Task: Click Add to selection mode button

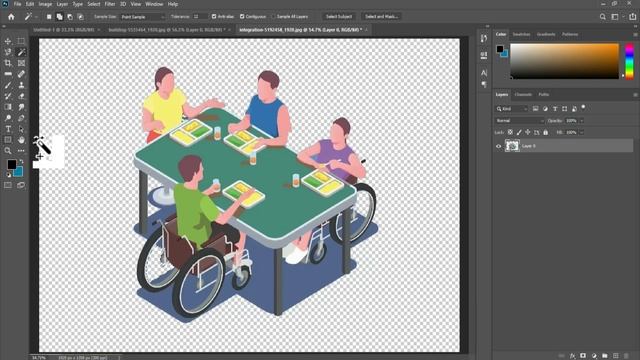Action: [x=60, y=17]
